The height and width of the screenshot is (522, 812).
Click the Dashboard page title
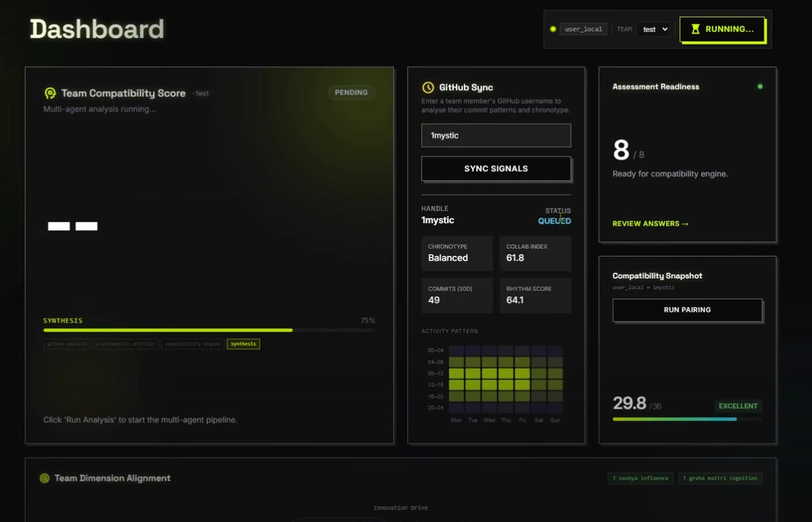(97, 29)
